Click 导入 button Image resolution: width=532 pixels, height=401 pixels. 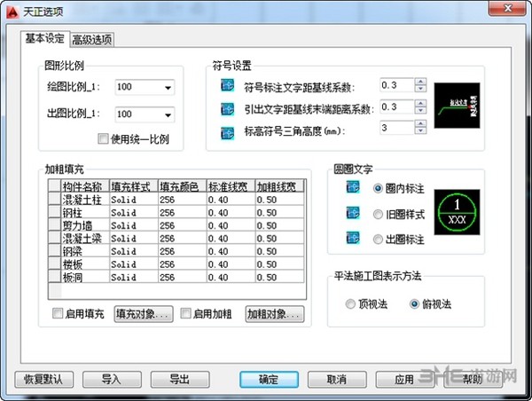pos(112,380)
